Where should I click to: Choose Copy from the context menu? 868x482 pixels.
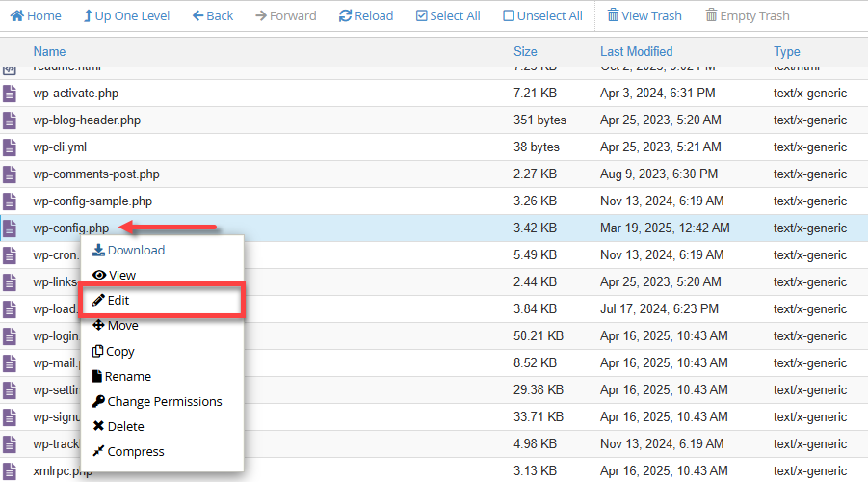[113, 351]
